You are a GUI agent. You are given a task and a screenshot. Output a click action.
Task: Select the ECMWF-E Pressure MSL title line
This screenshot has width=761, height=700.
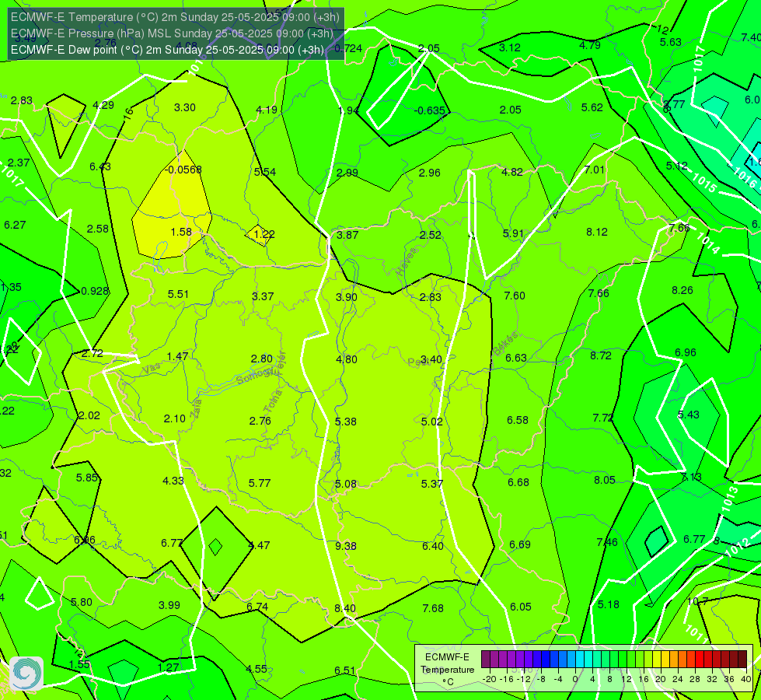[172, 33]
